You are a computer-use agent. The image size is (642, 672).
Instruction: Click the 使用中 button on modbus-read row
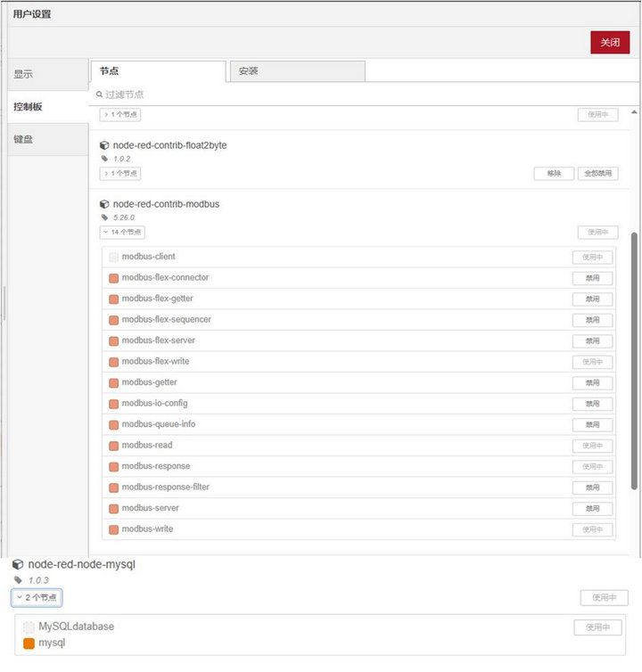(x=592, y=446)
